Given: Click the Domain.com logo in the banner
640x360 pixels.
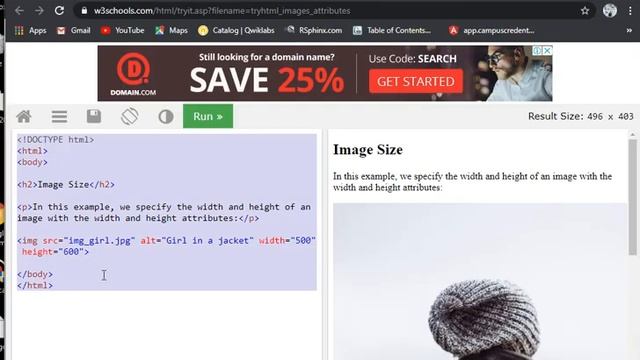Looking at the screenshot, I should tap(133, 74).
